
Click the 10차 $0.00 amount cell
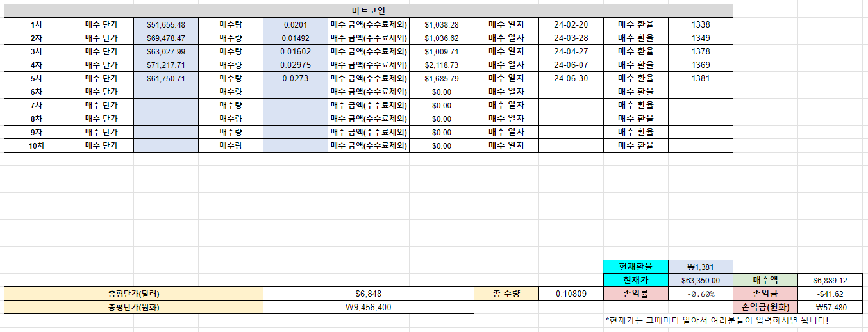point(442,145)
